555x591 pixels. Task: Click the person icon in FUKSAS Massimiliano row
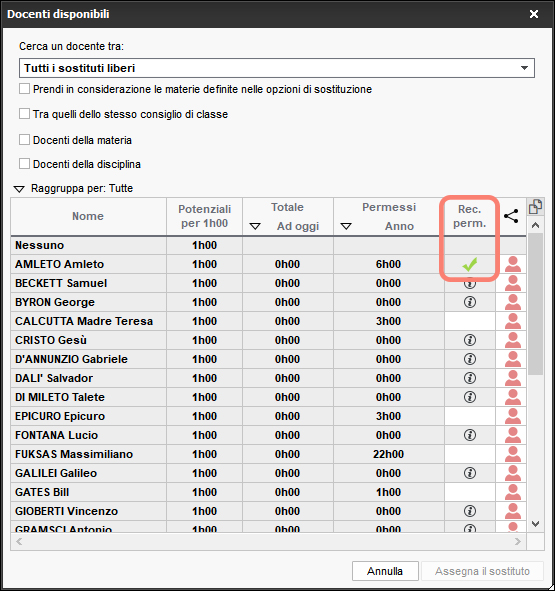(513, 454)
